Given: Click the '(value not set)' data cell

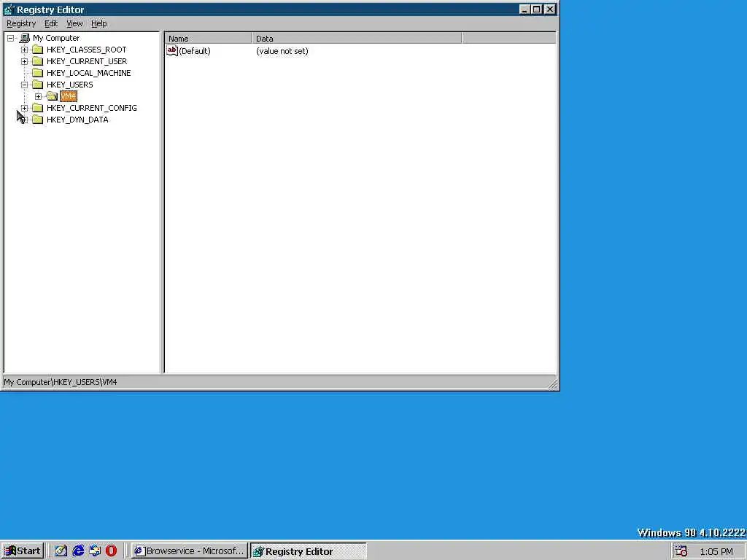Looking at the screenshot, I should point(282,51).
